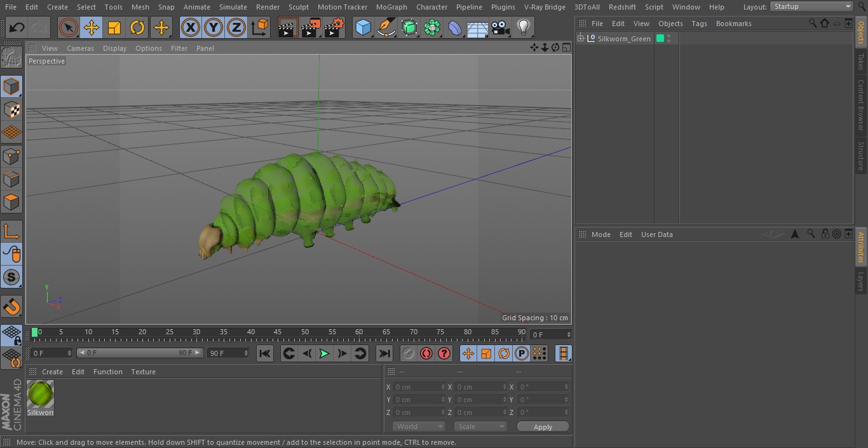The width and height of the screenshot is (868, 448).
Task: Open the Sculpt menu
Action: (x=298, y=7)
